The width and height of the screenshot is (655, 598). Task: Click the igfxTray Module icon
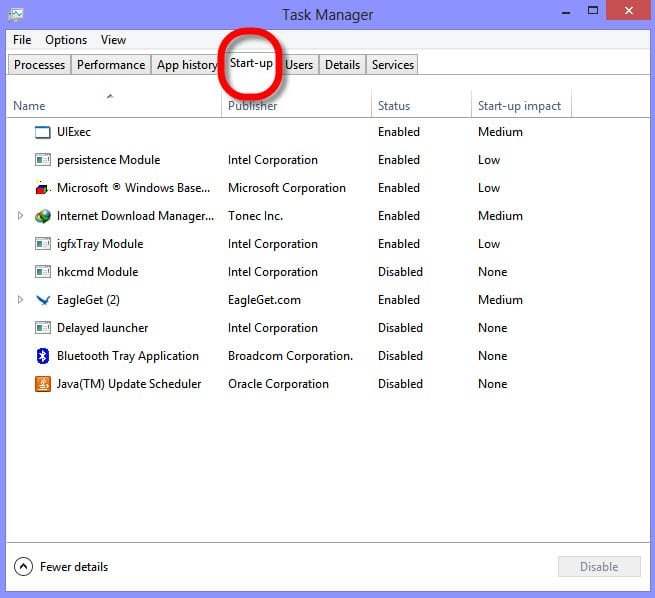point(43,244)
